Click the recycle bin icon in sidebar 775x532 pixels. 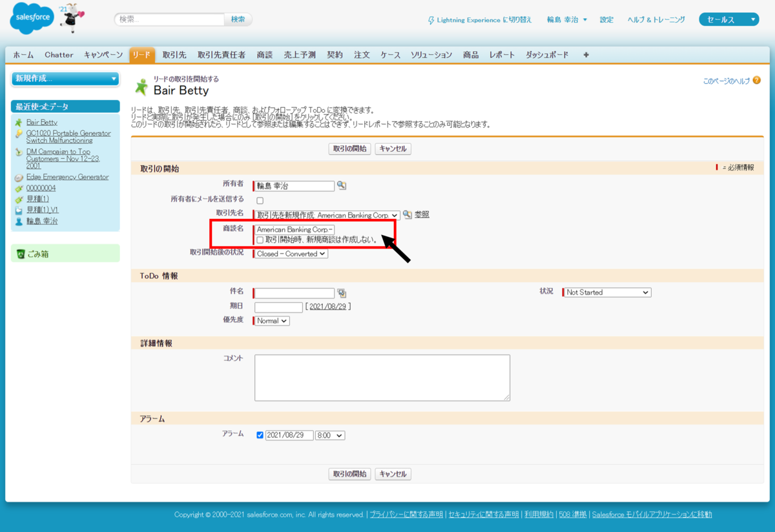[21, 254]
